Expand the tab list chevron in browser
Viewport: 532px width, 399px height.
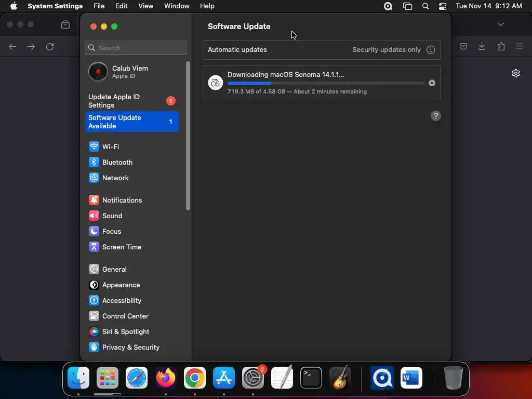(x=501, y=24)
